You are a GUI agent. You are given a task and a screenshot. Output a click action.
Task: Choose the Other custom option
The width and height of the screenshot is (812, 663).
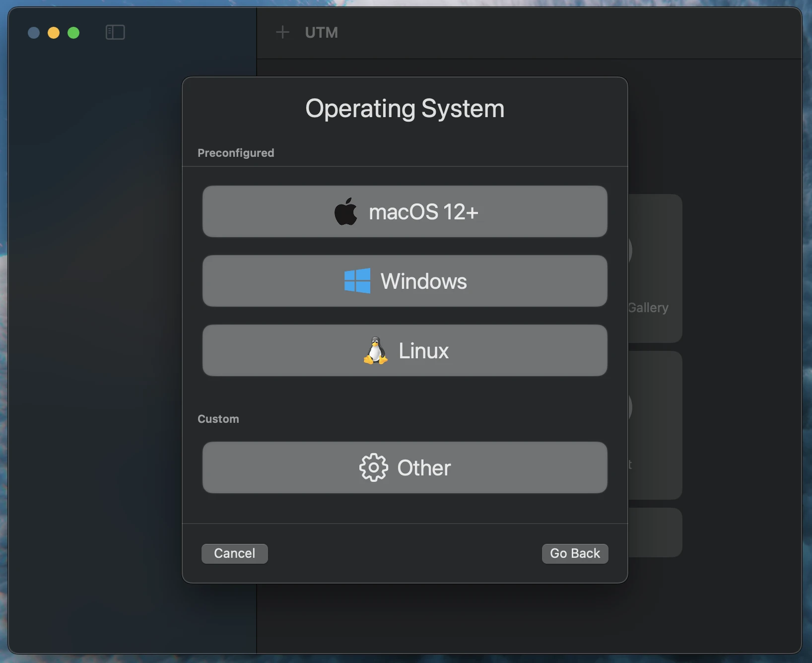coord(405,467)
